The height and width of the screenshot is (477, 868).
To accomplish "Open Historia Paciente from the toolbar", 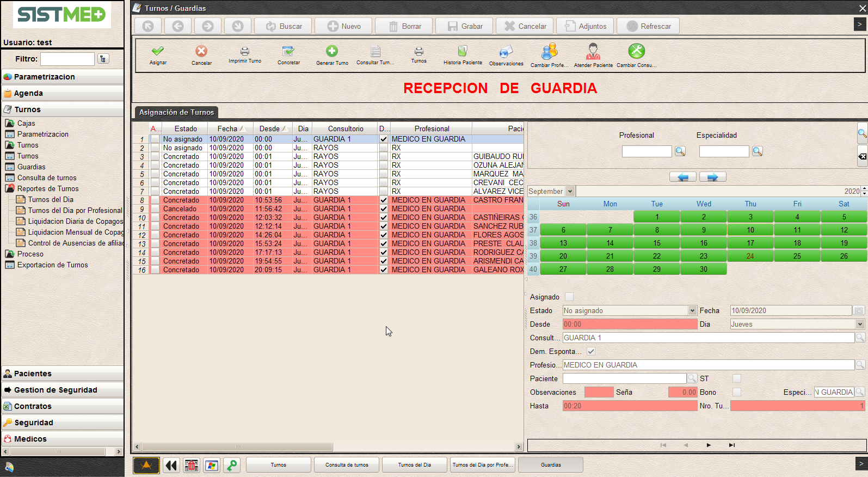I will [463, 52].
